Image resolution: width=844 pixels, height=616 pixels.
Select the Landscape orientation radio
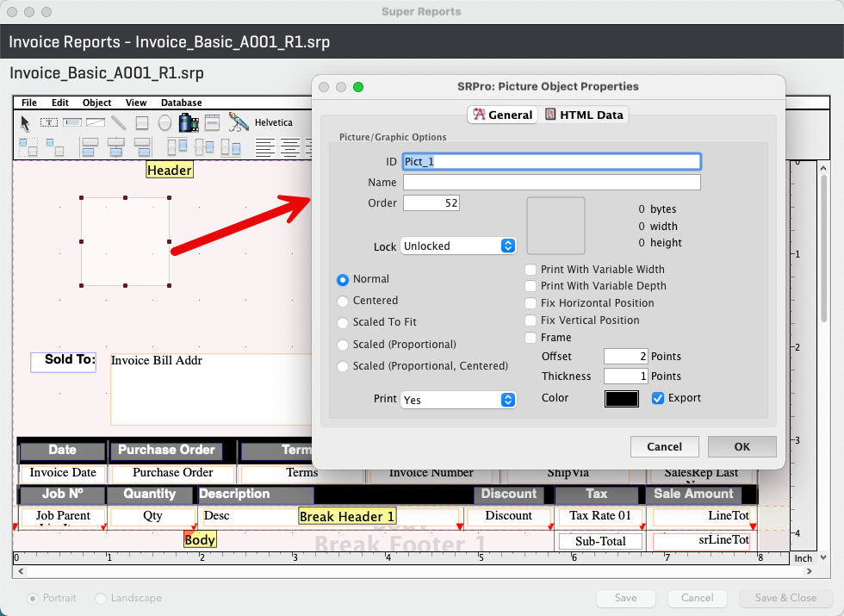tap(100, 598)
